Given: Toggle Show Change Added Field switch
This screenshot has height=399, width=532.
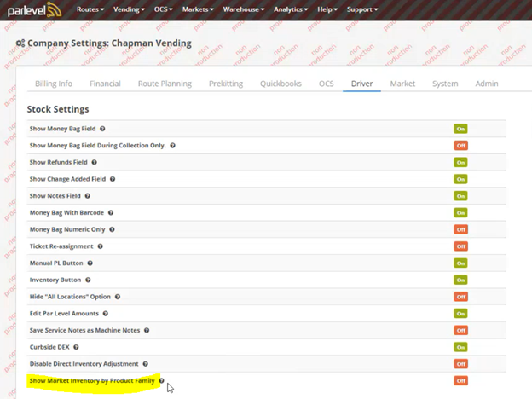Looking at the screenshot, I should 460,179.
